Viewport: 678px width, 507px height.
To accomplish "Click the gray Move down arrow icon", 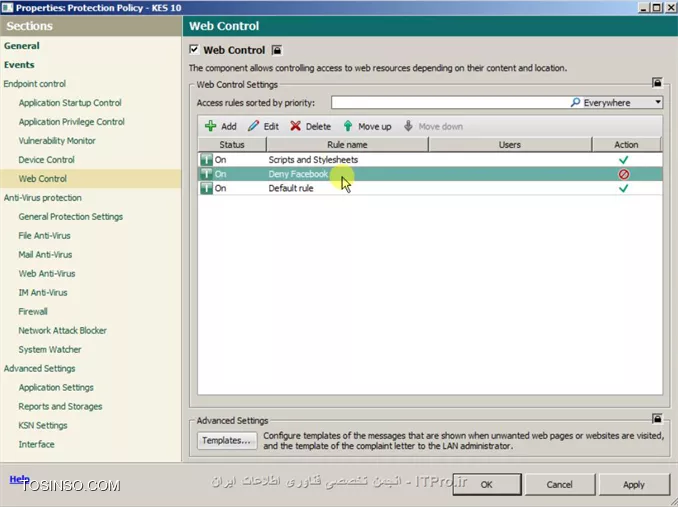I will pyautogui.click(x=408, y=126).
